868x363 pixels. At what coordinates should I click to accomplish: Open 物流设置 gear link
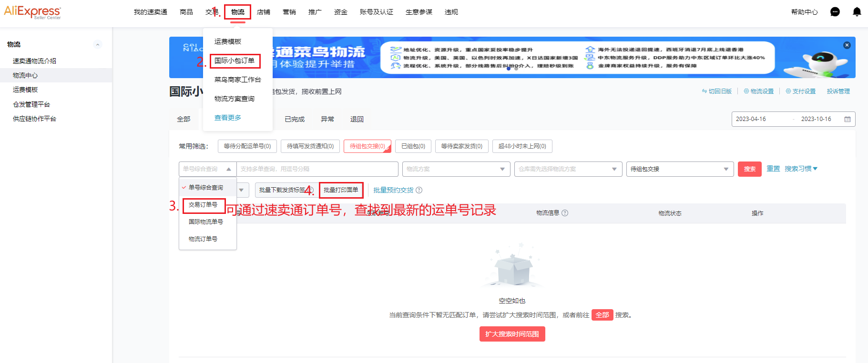758,91
